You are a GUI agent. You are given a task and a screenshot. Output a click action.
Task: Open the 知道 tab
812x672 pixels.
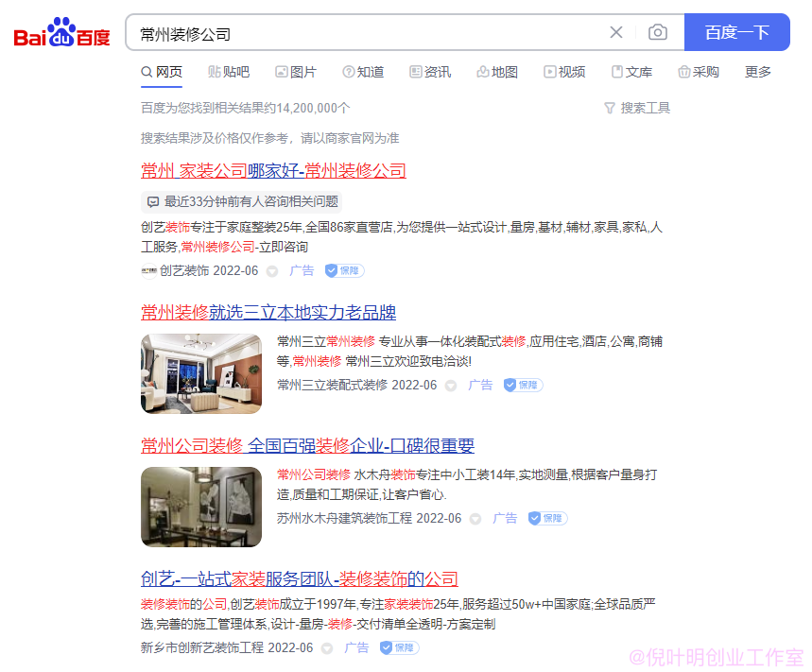coord(363,72)
